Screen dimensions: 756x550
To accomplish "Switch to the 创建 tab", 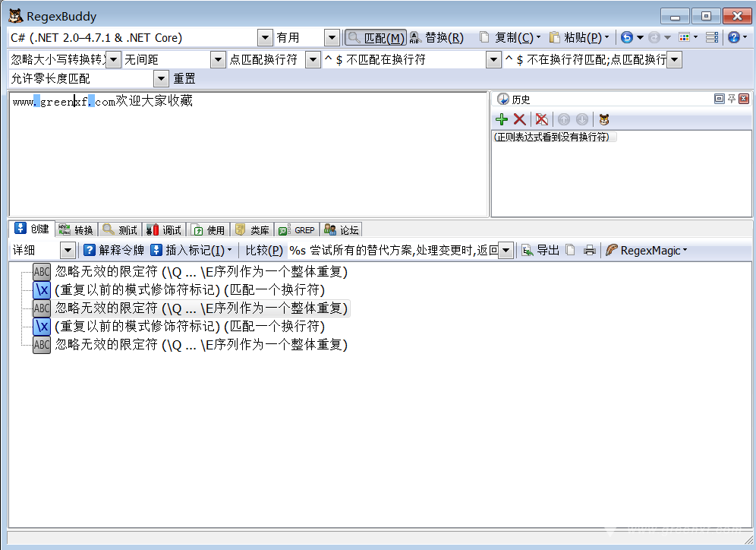I will click(x=32, y=229).
